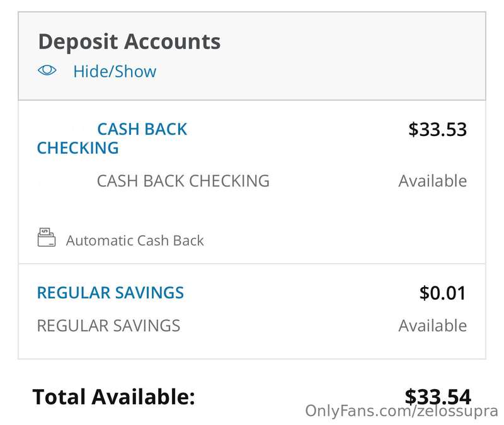Viewport: 504px width, 425px height.
Task: Select the gray REGULAR SAVINGS description
Action: (x=108, y=326)
